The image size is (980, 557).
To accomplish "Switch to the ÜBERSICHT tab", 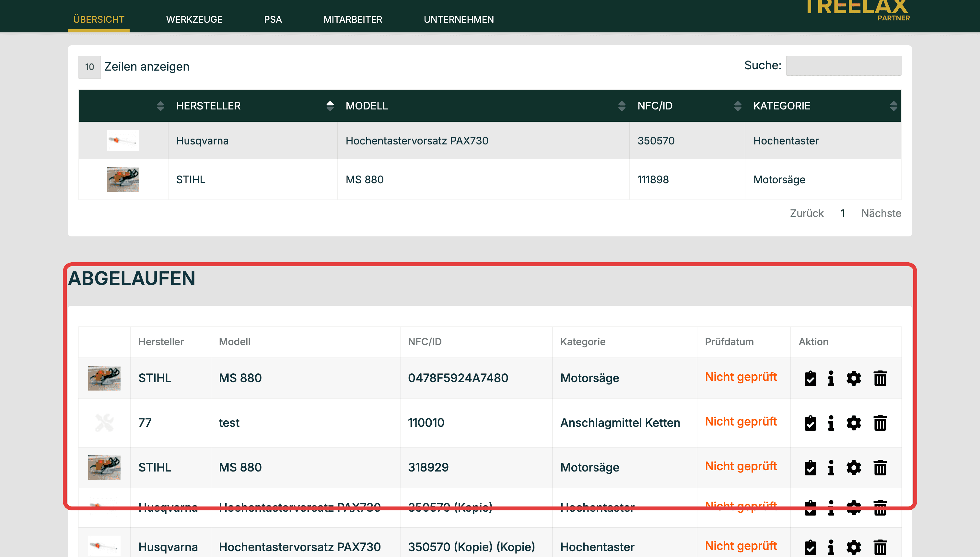I will pyautogui.click(x=99, y=19).
